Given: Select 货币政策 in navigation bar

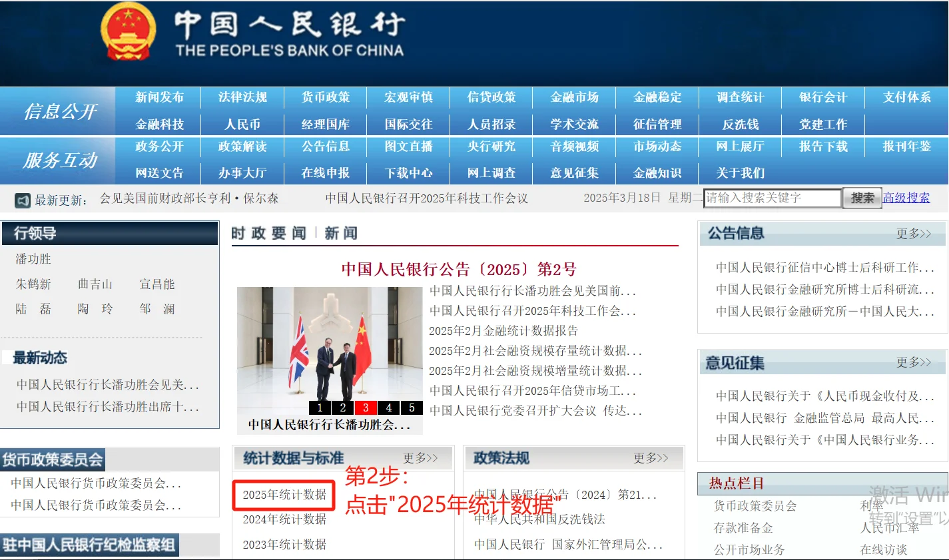Looking at the screenshot, I should pos(325,97).
